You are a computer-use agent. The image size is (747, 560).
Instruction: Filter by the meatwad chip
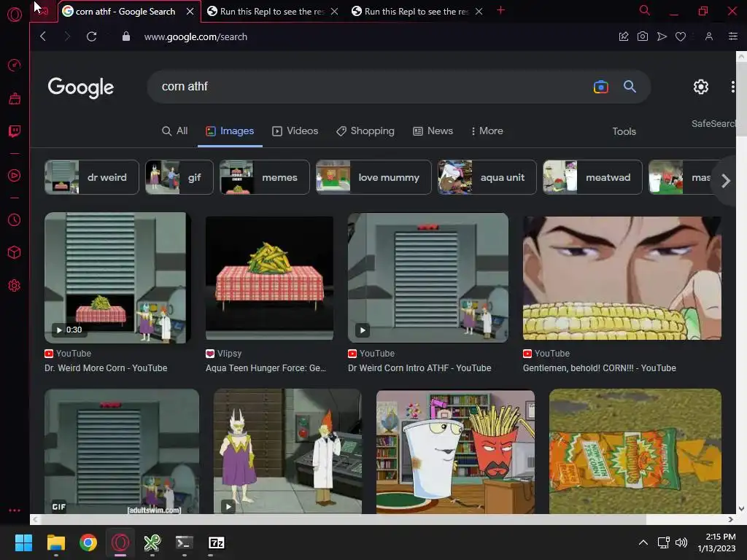(x=592, y=177)
